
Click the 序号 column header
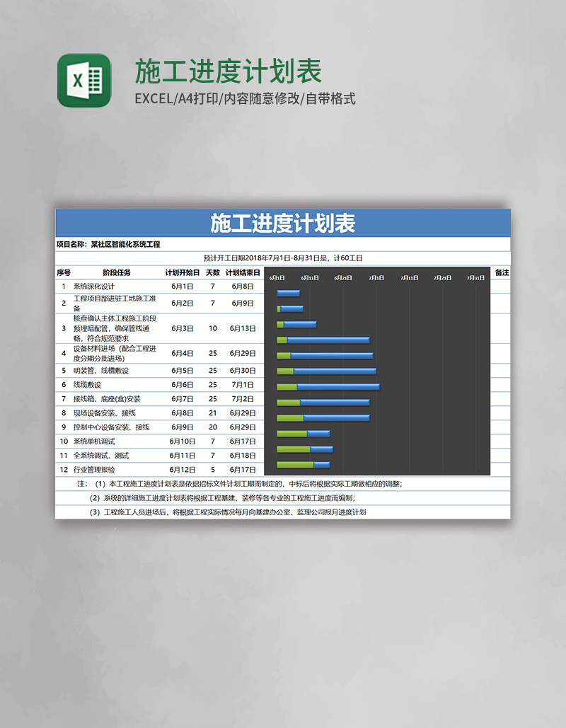click(x=63, y=273)
